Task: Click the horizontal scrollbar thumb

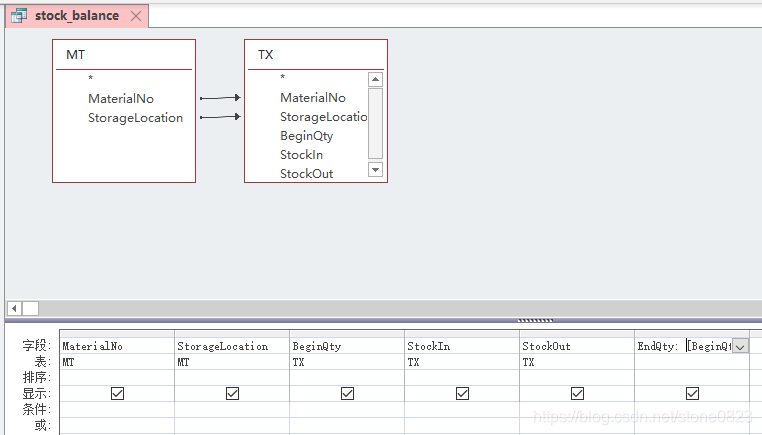Action: pos(31,308)
